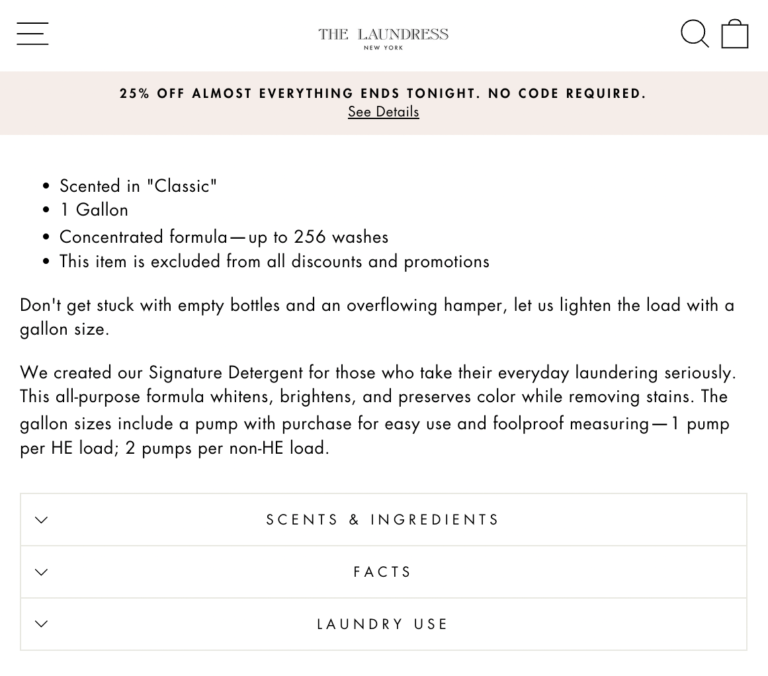Click the 'NEW YORK' text under logo
This screenshot has height=676, width=768.
click(383, 48)
